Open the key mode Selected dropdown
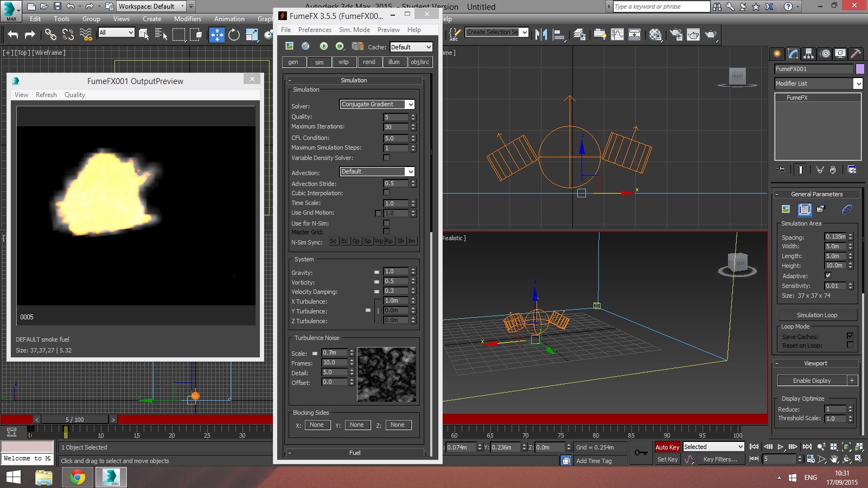The height and width of the screenshot is (488, 868). click(713, 447)
